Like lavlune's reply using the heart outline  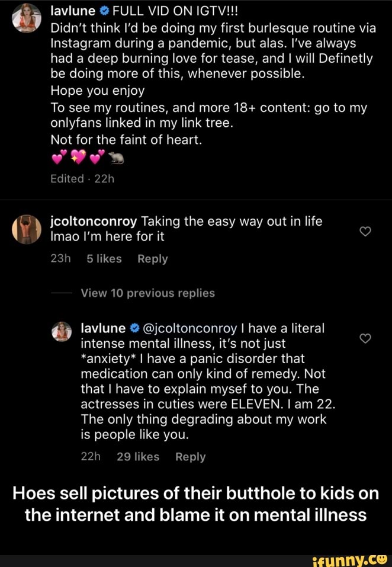pyautogui.click(x=365, y=338)
